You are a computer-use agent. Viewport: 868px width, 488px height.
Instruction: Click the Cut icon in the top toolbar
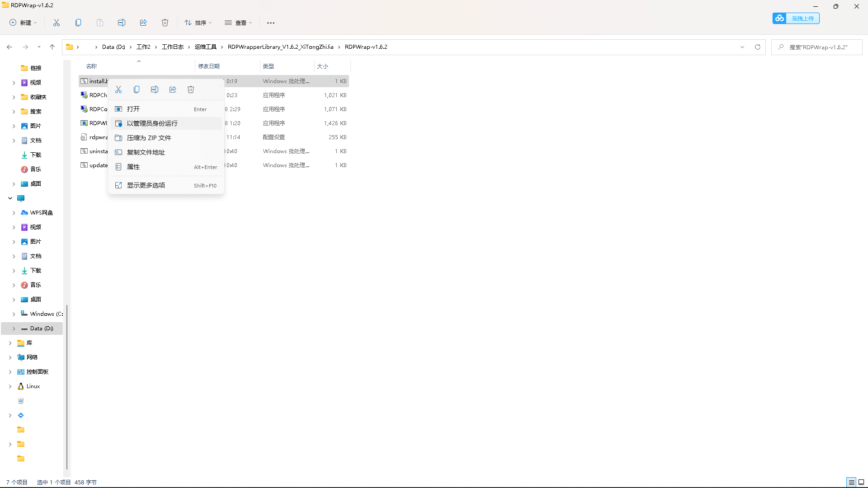point(57,23)
